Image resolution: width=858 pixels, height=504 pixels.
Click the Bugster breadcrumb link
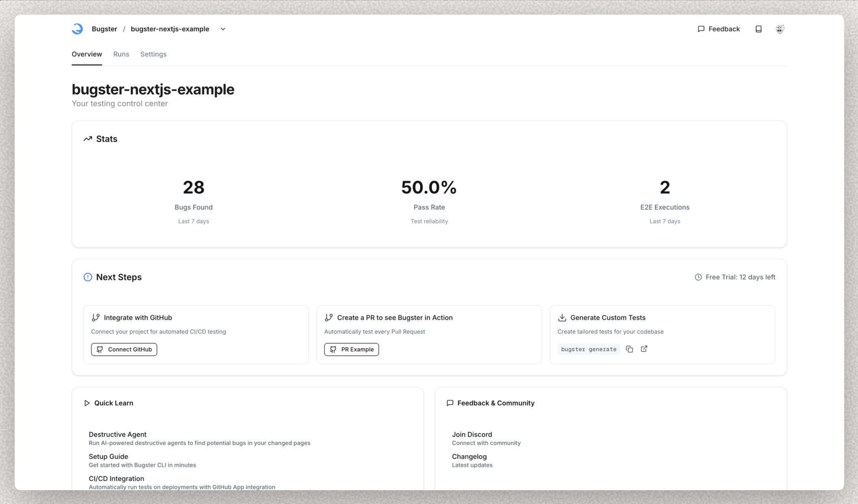pos(105,29)
